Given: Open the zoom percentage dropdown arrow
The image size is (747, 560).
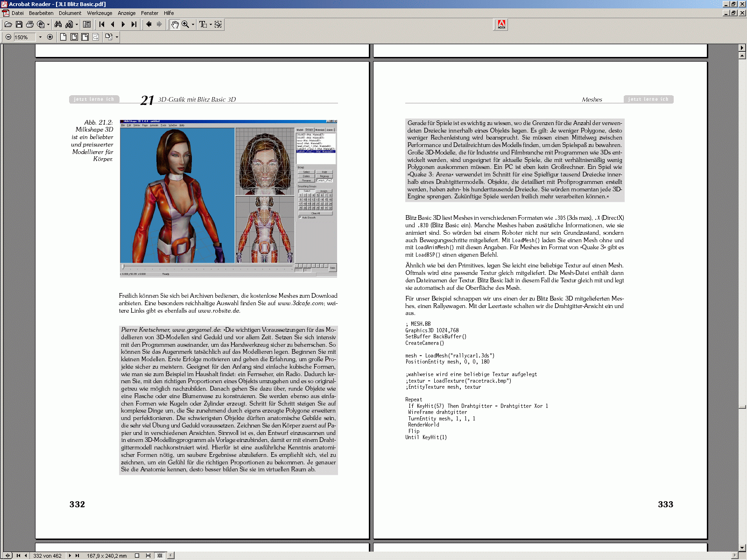Looking at the screenshot, I should pyautogui.click(x=40, y=37).
